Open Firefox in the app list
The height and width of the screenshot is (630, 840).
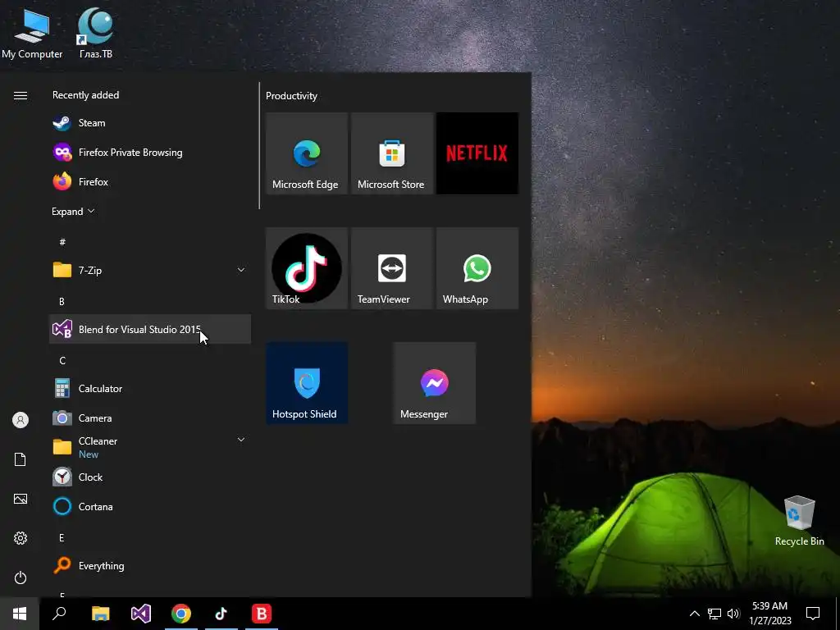[150, 181]
